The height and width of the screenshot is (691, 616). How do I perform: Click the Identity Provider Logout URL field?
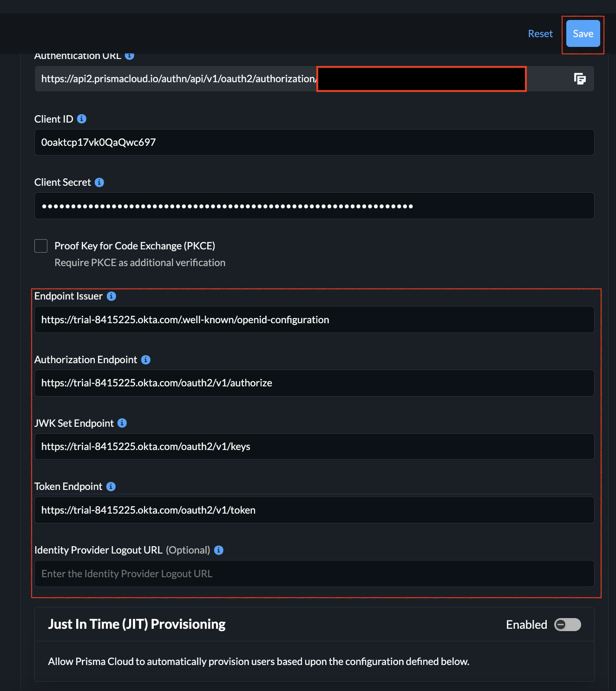click(x=314, y=574)
